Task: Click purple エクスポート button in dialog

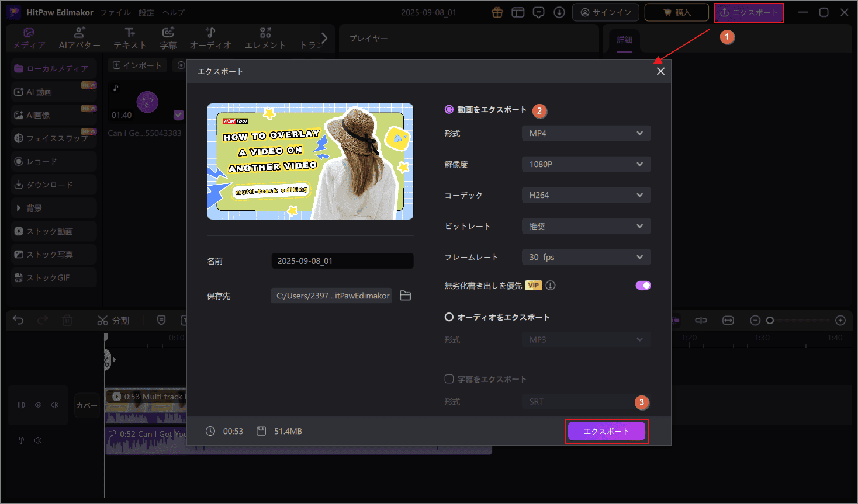Action: click(x=606, y=431)
